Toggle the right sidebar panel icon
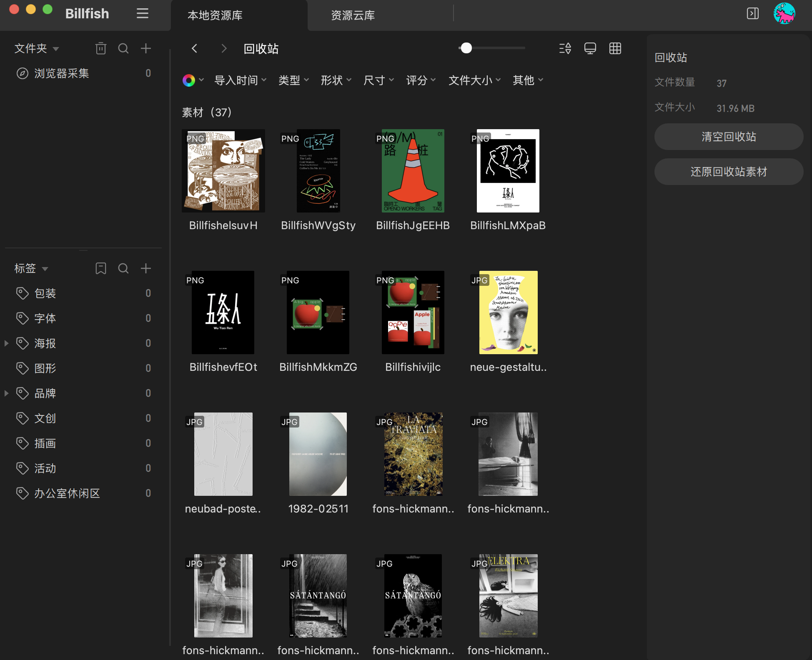The width and height of the screenshot is (812, 660). [752, 14]
